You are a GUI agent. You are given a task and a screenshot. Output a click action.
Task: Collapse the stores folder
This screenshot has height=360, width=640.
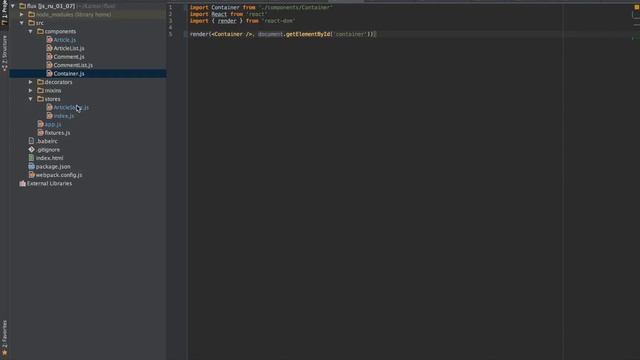click(x=31, y=99)
